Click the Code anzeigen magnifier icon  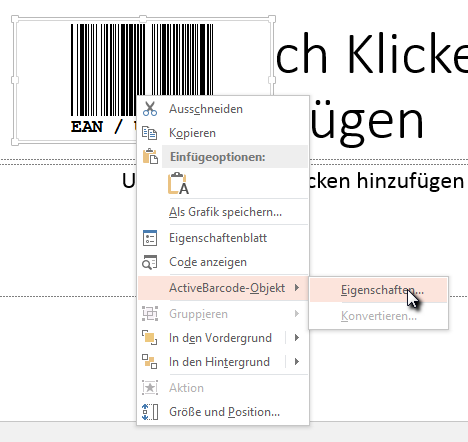click(150, 262)
